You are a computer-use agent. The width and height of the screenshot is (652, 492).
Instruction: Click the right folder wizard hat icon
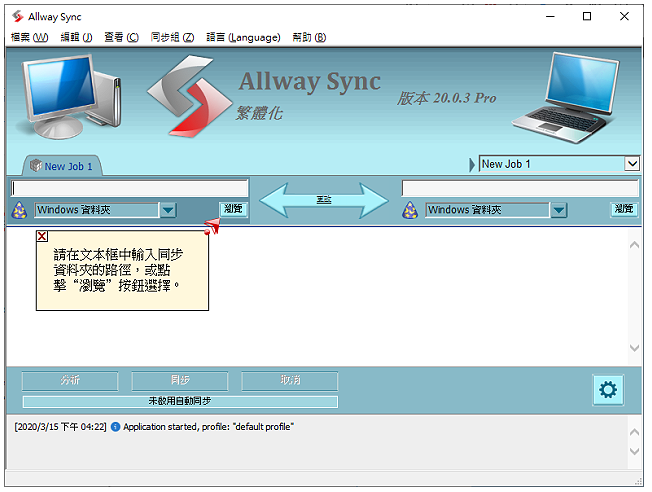click(410, 210)
